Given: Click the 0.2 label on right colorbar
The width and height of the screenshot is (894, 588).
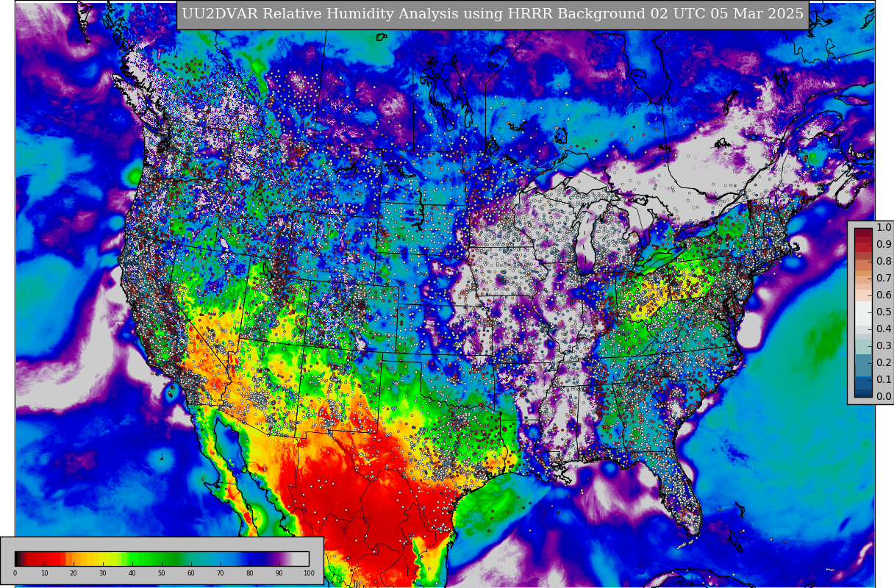Looking at the screenshot, I should [x=884, y=362].
